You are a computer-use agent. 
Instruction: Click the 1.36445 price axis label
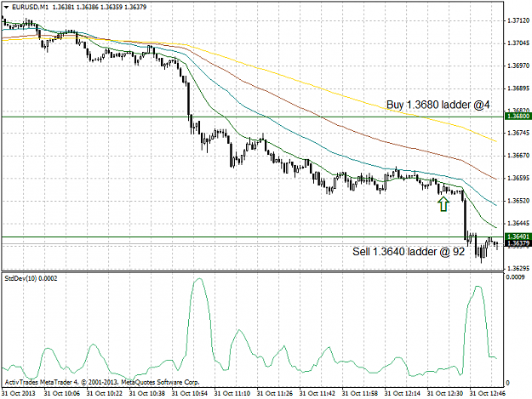[518, 223]
